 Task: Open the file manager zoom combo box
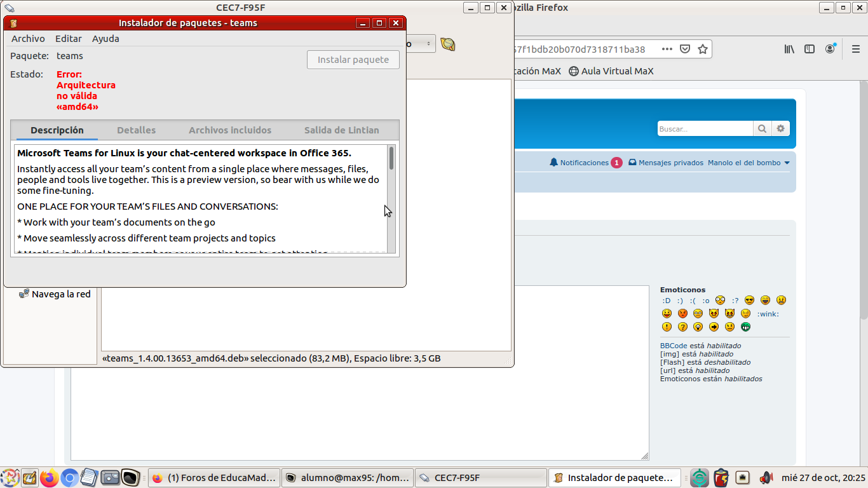tap(421, 44)
